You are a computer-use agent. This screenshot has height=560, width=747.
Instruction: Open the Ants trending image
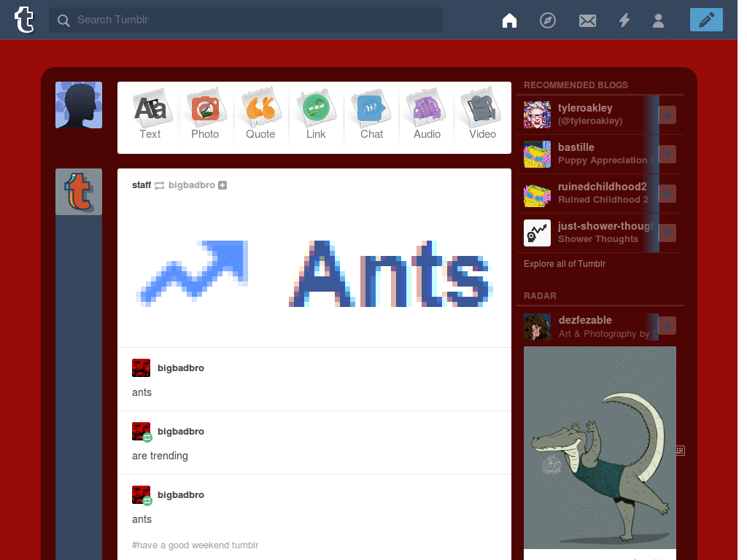coord(314,274)
